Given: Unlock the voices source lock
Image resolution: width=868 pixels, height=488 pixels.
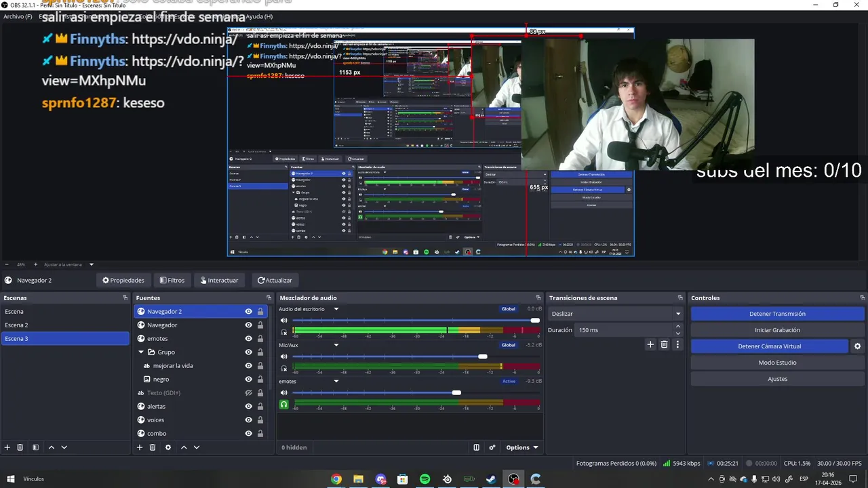Looking at the screenshot, I should pyautogui.click(x=260, y=420).
